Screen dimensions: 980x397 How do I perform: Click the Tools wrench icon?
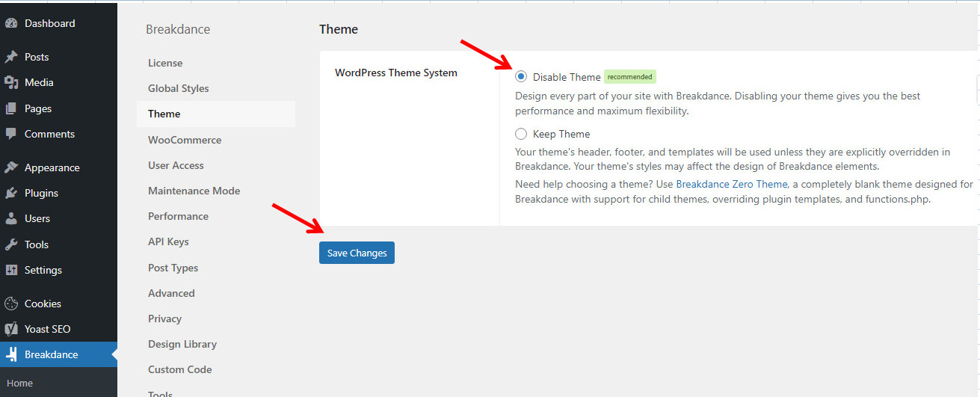pos(11,244)
